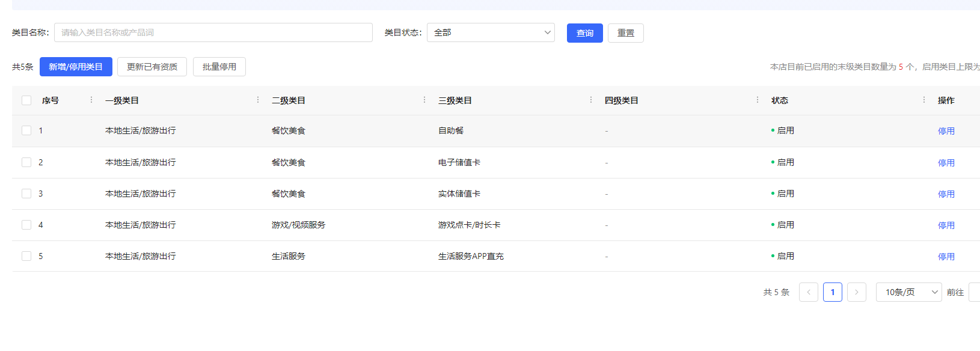Toggle the select-all checkbox in header
This screenshot has width=980, height=351.
[26, 100]
